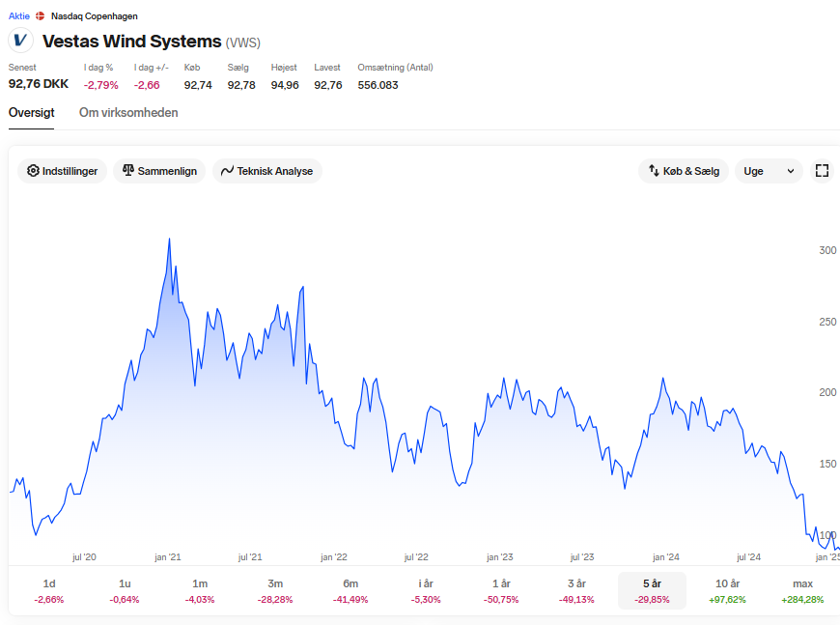Viewport: 840px width, 625px height.
Task: Select the 3m time range
Action: (x=275, y=590)
